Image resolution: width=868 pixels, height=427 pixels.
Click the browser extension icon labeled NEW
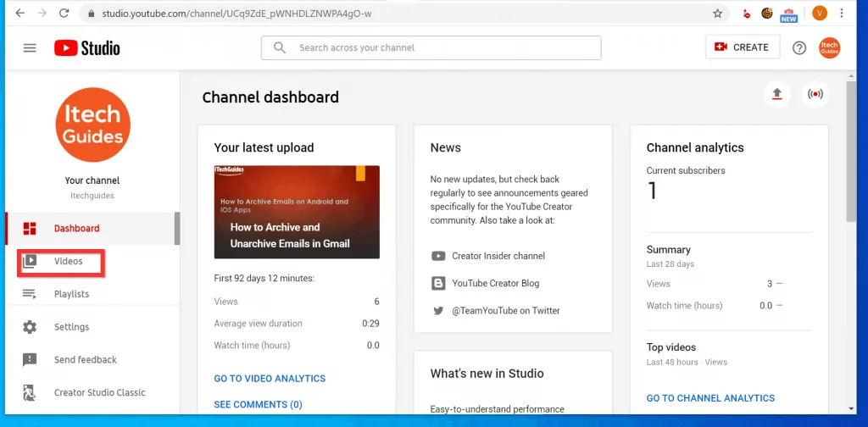[x=788, y=15]
